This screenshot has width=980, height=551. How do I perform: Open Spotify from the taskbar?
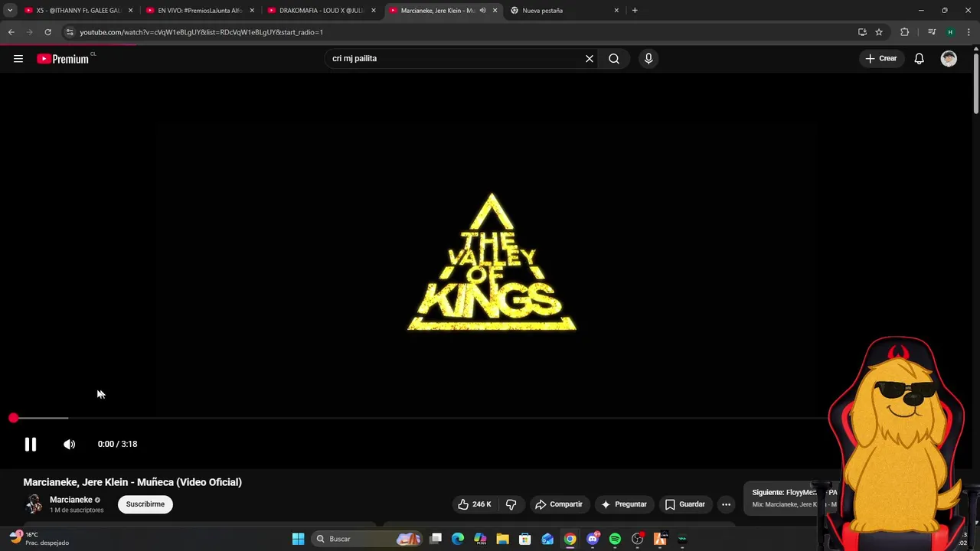(615, 540)
